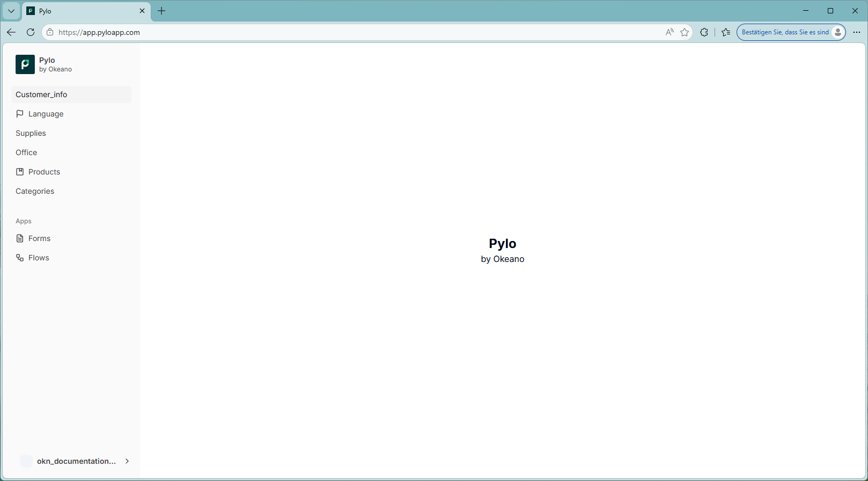Click the Forms document icon
The height and width of the screenshot is (481, 868).
pos(20,238)
